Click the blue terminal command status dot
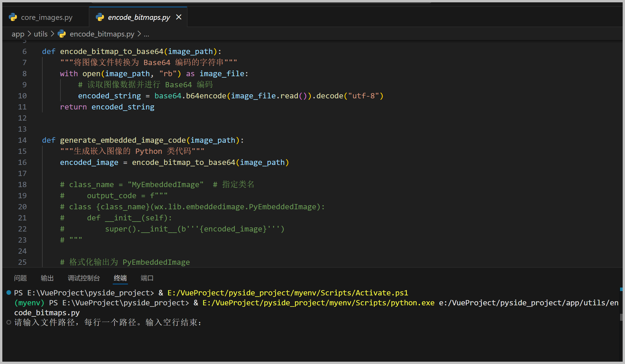Image resolution: width=625 pixels, height=364 pixels. pos(9,292)
